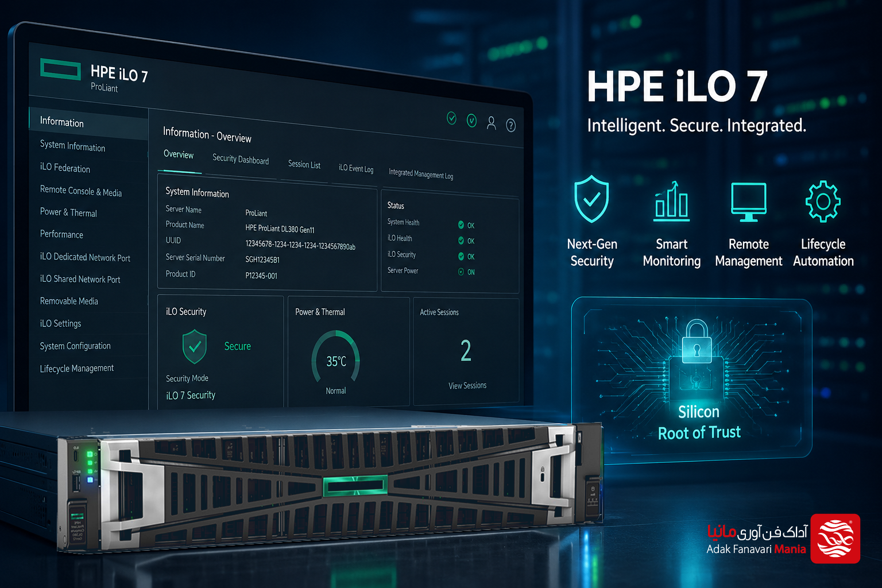
Task: Open the user account icon
Action: (492, 123)
